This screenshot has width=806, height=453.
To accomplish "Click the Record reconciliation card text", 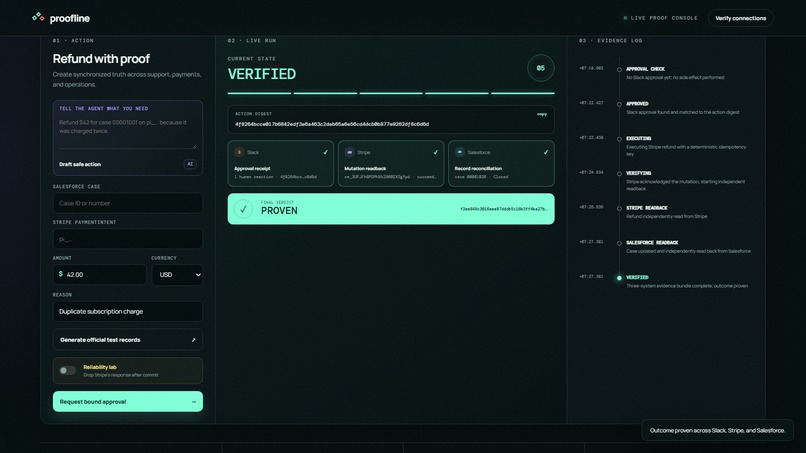I will [x=478, y=169].
